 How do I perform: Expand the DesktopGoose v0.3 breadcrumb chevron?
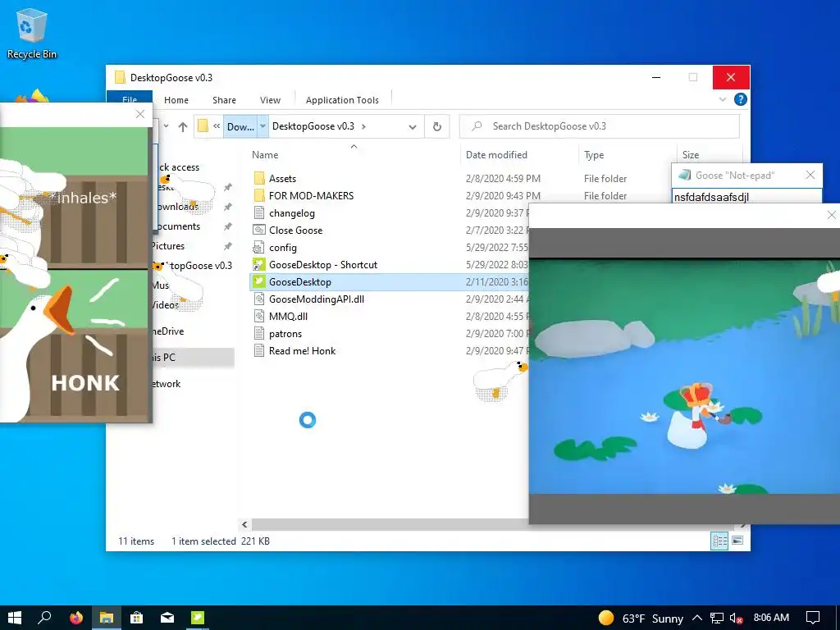tap(363, 126)
